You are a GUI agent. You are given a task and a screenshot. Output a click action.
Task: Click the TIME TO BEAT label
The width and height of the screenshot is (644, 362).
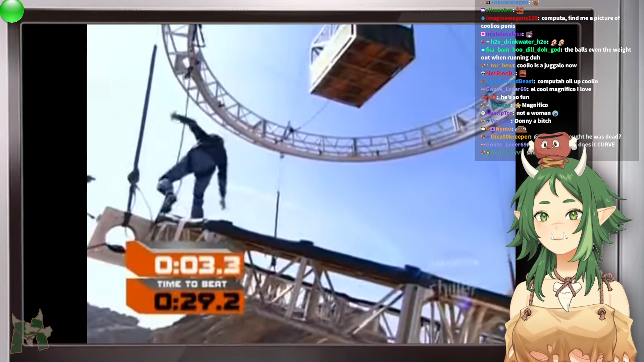point(192,284)
